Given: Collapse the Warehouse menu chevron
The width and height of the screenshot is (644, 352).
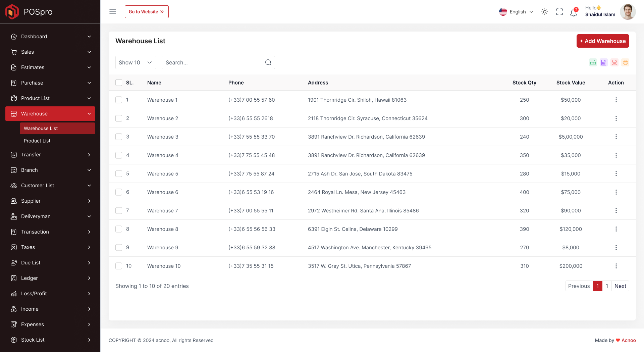Looking at the screenshot, I should [89, 114].
